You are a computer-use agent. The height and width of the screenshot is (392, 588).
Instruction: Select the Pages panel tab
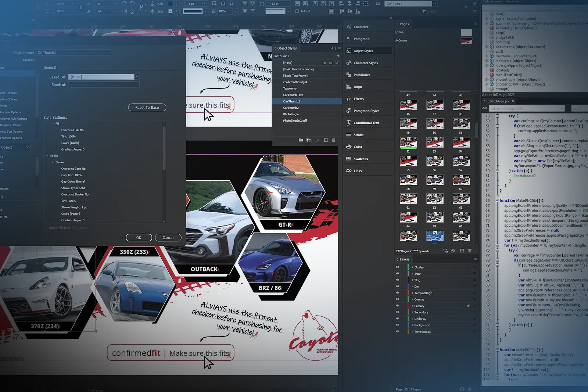click(x=404, y=24)
